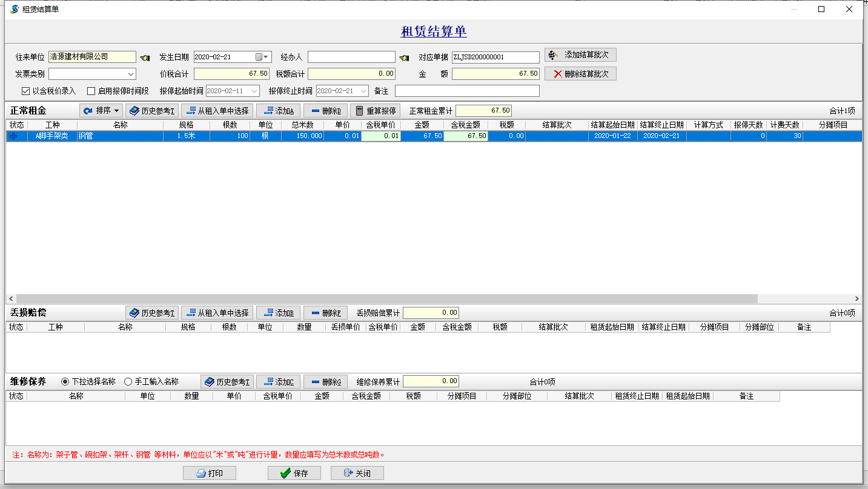Click the hand icon next to 经办人
The height and width of the screenshot is (489, 868).
click(404, 57)
